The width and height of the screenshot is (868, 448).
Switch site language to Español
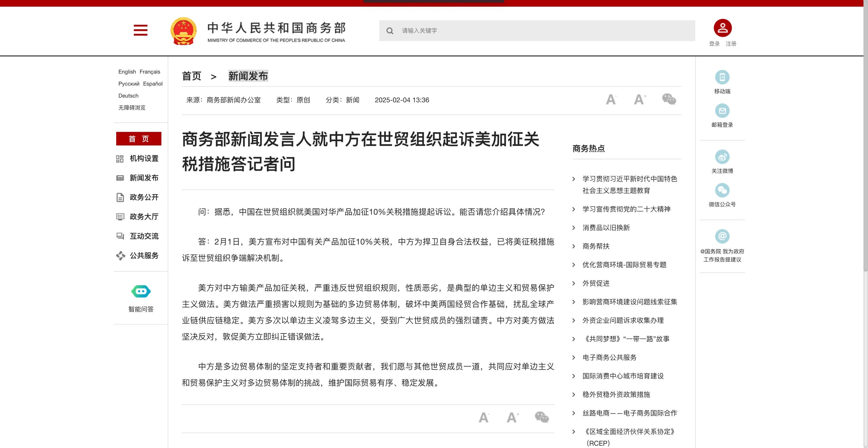click(x=153, y=84)
